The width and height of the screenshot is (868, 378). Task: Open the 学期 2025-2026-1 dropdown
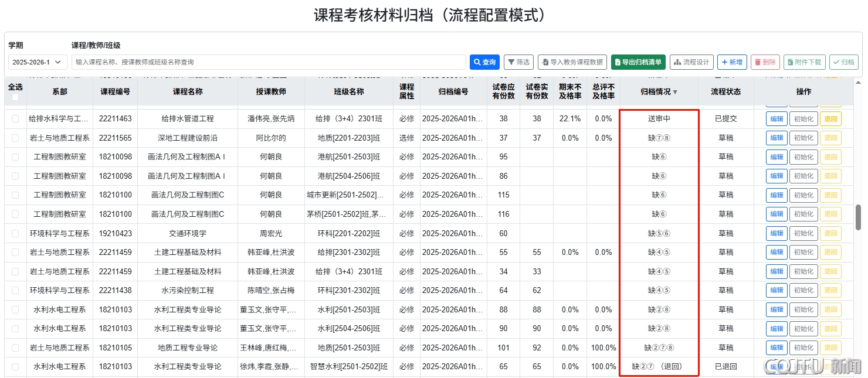click(x=38, y=62)
